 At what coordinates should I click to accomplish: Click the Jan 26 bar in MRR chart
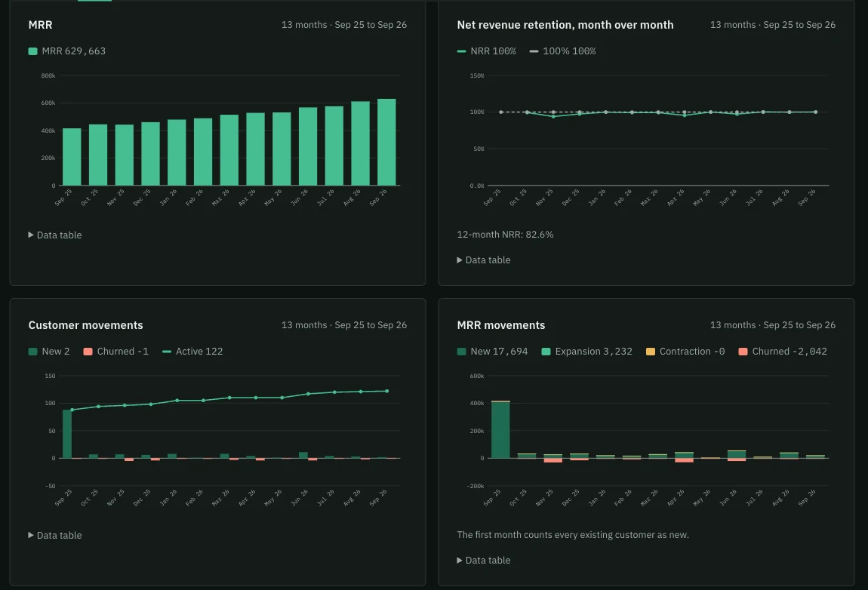tap(177, 152)
